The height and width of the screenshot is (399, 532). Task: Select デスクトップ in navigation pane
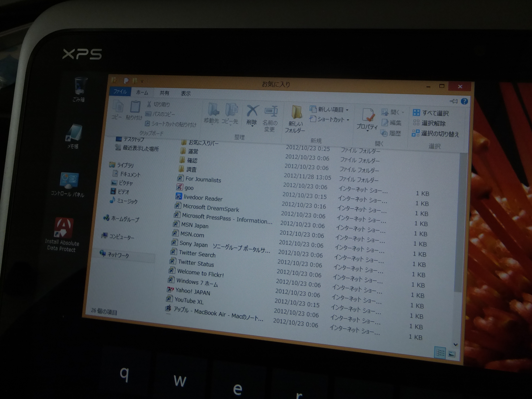pos(130,139)
